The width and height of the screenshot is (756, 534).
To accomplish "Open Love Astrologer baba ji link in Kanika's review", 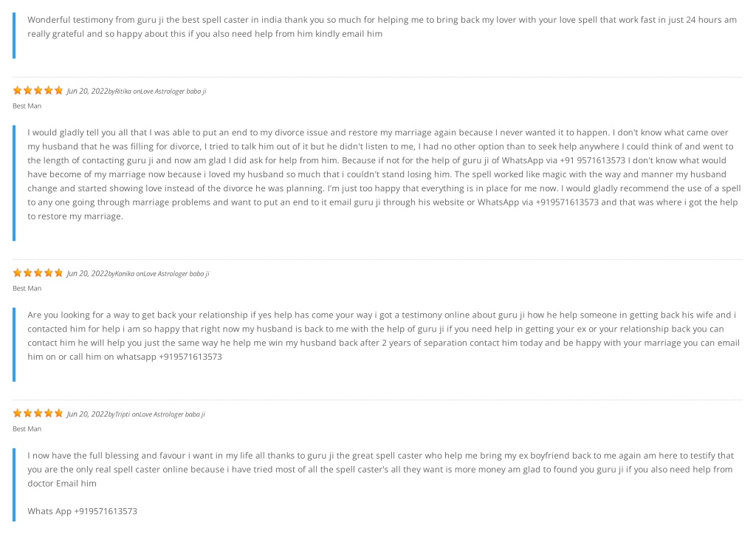I will (x=176, y=273).
